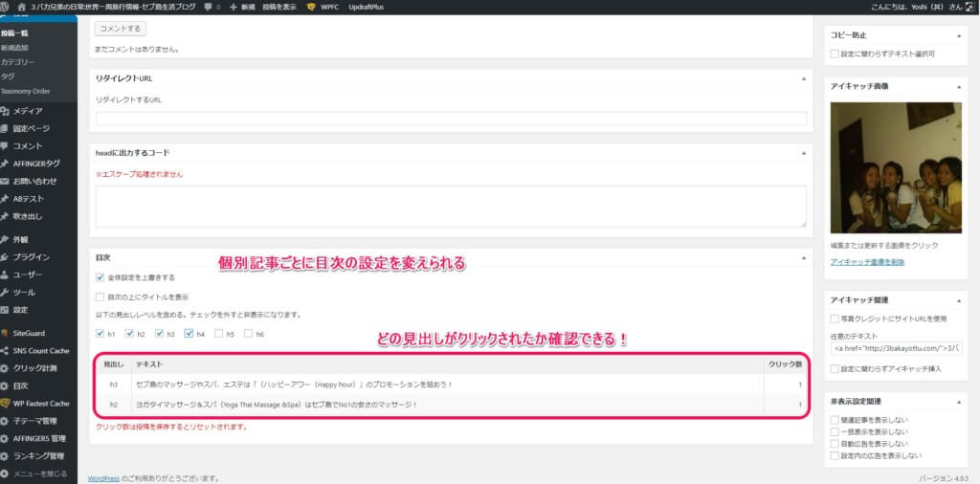Check the h5 heading level checkbox
This screenshot has height=484, width=980.
219,334
